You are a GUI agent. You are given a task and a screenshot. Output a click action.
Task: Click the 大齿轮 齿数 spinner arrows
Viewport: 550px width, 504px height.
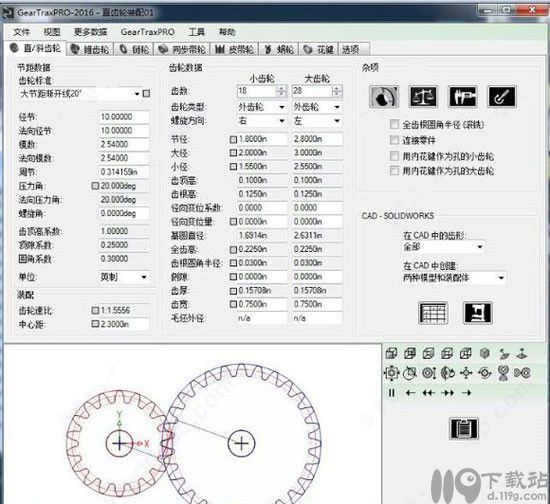click(336, 91)
